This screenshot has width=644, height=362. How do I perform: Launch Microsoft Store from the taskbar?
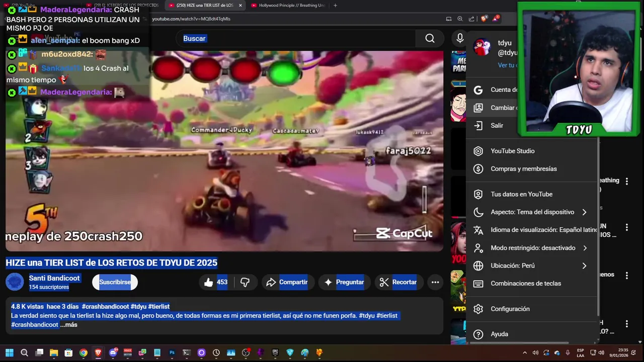coord(68,352)
